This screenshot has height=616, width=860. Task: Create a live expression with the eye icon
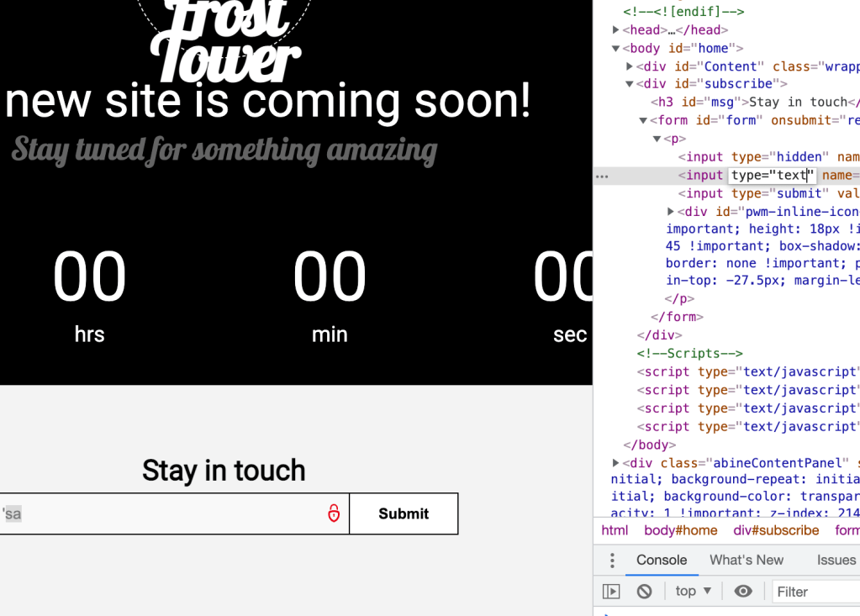(x=743, y=592)
